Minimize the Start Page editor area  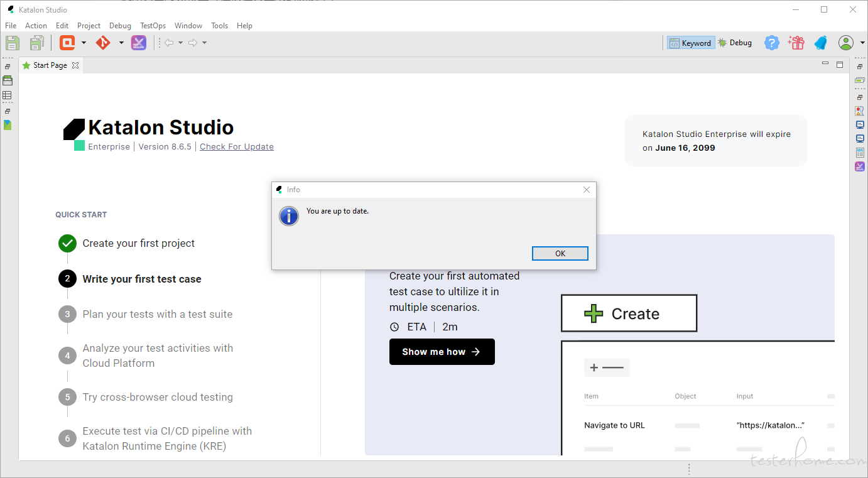825,64
